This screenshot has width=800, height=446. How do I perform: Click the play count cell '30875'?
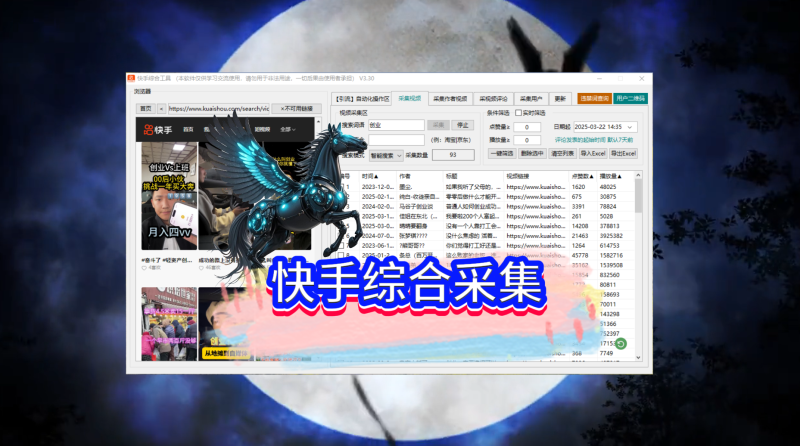tap(608, 196)
